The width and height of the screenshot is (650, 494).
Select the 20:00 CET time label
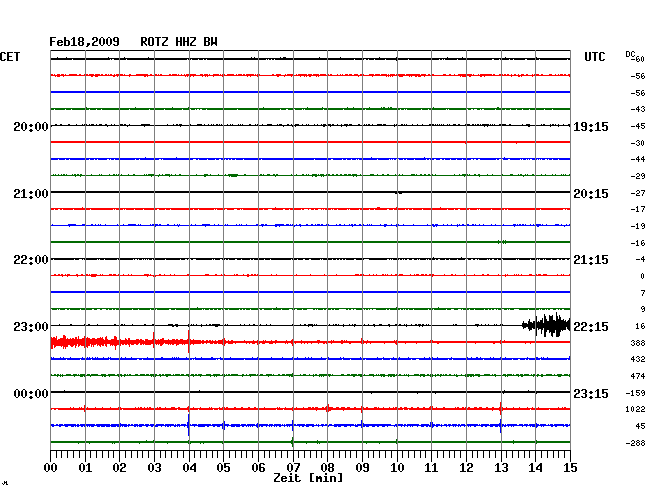click(x=31, y=127)
